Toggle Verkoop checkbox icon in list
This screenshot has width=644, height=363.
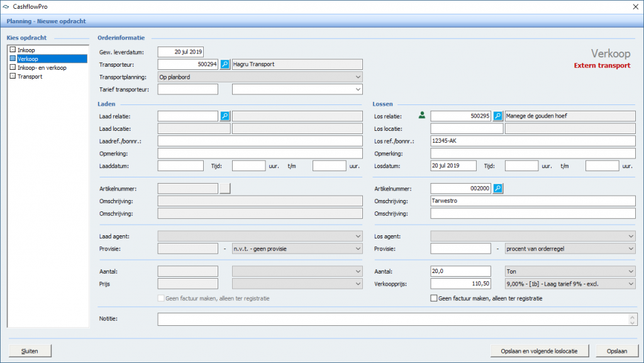[x=13, y=59]
